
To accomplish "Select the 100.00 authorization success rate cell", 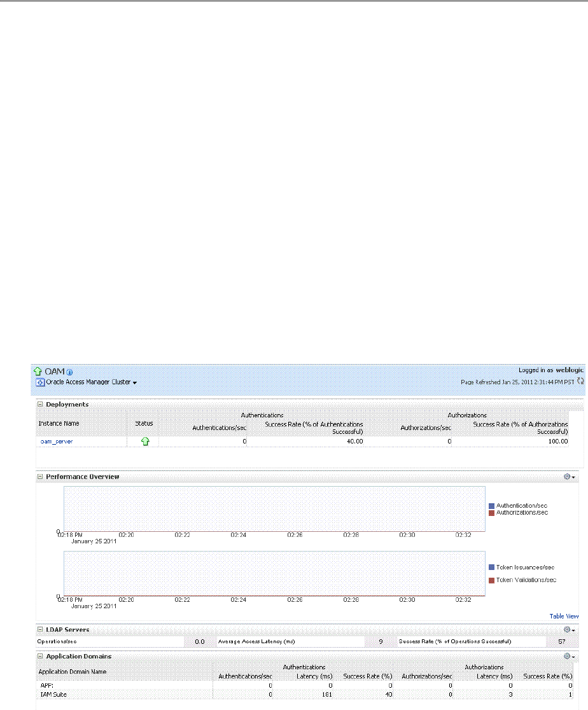I will tap(558, 442).
